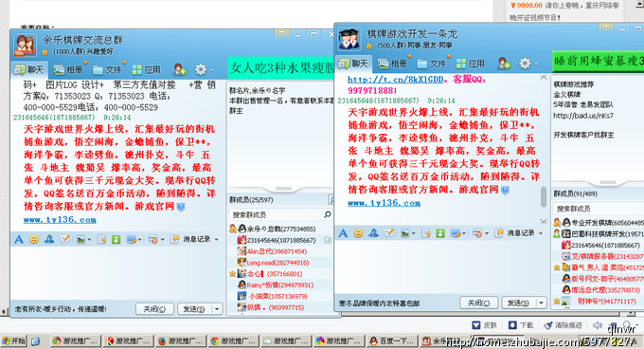Click edit card icon beside 231645646 in 余乐棋牌交流总群

tap(328, 240)
